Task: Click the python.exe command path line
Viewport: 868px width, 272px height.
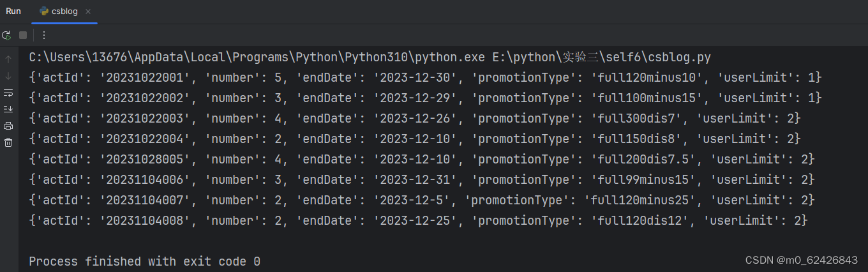Action: 370,57
